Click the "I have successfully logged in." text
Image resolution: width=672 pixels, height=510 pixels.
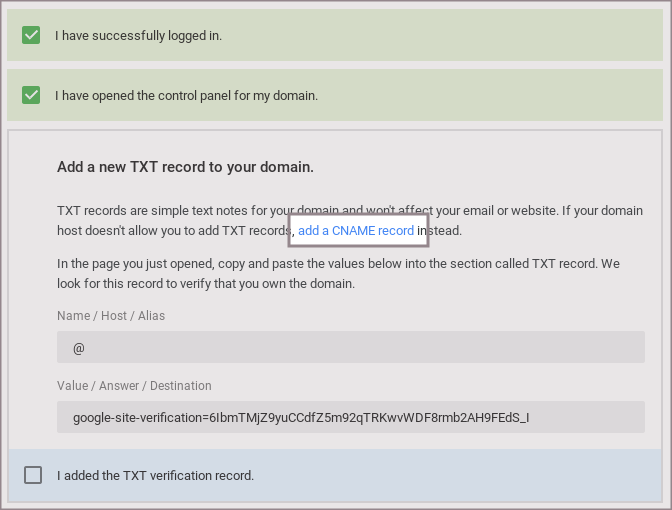[138, 36]
